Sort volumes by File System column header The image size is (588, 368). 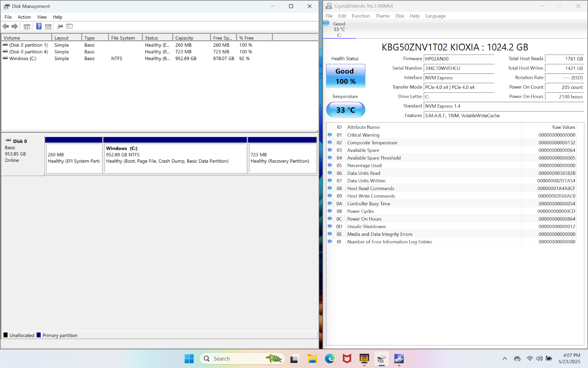(x=125, y=38)
